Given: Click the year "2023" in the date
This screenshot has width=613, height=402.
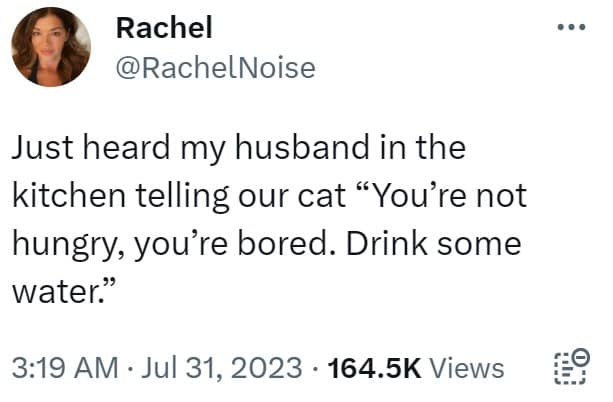Looking at the screenshot, I should [x=270, y=369].
